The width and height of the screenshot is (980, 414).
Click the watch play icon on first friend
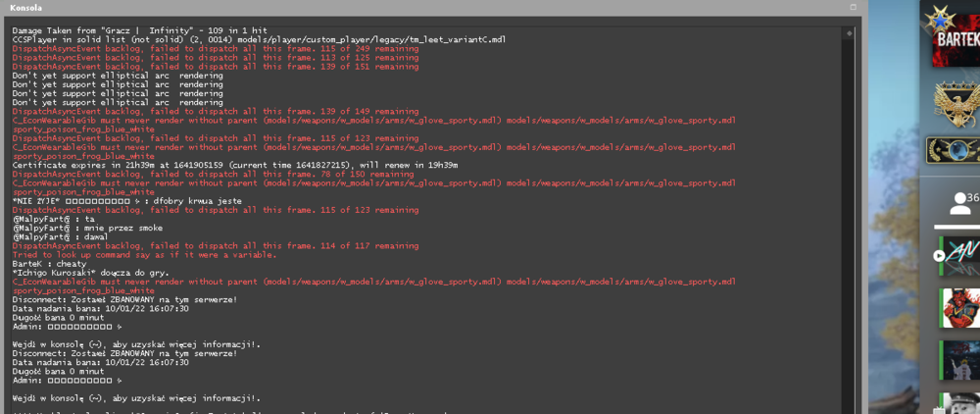click(x=939, y=256)
